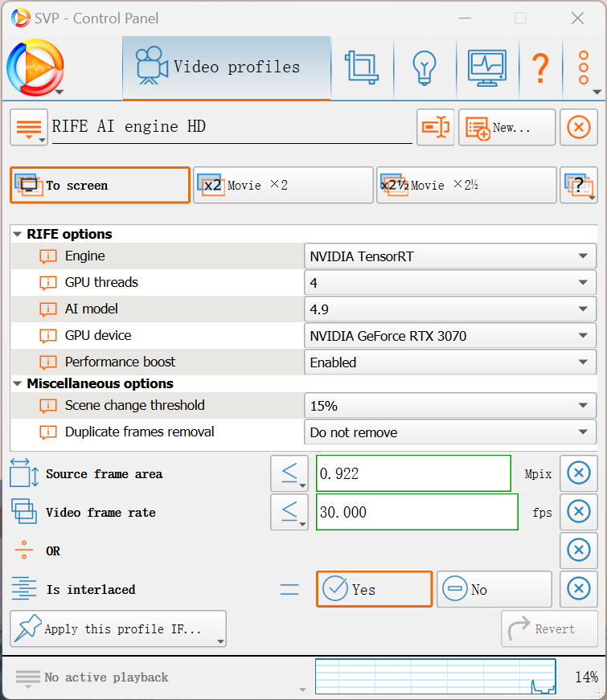This screenshot has width=607, height=700.
Task: Open the performance monitor tab icon
Action: click(486, 68)
